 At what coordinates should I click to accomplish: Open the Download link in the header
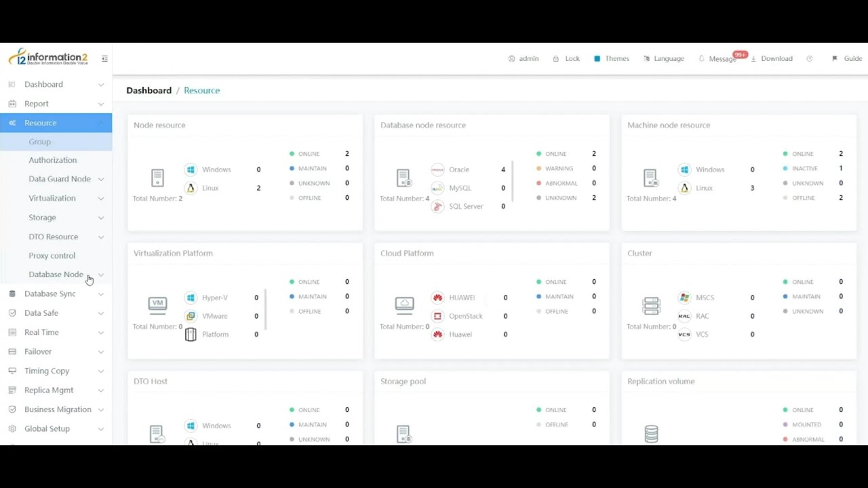click(772, 59)
